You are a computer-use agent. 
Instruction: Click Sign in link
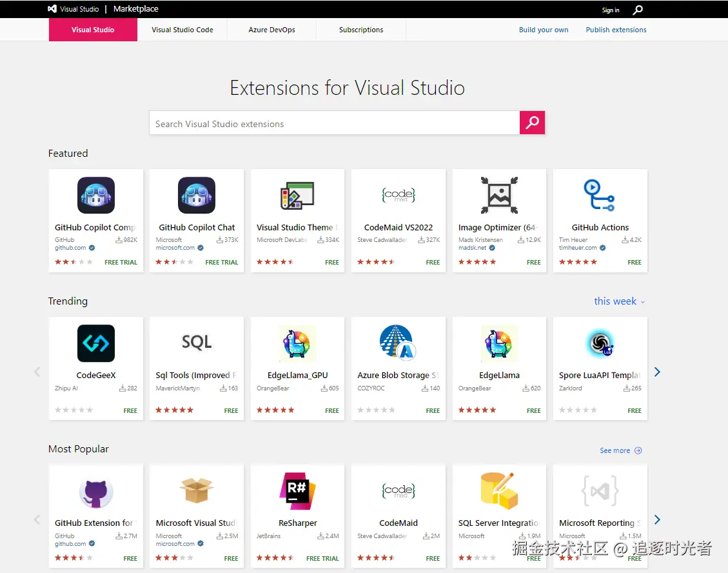pos(611,10)
